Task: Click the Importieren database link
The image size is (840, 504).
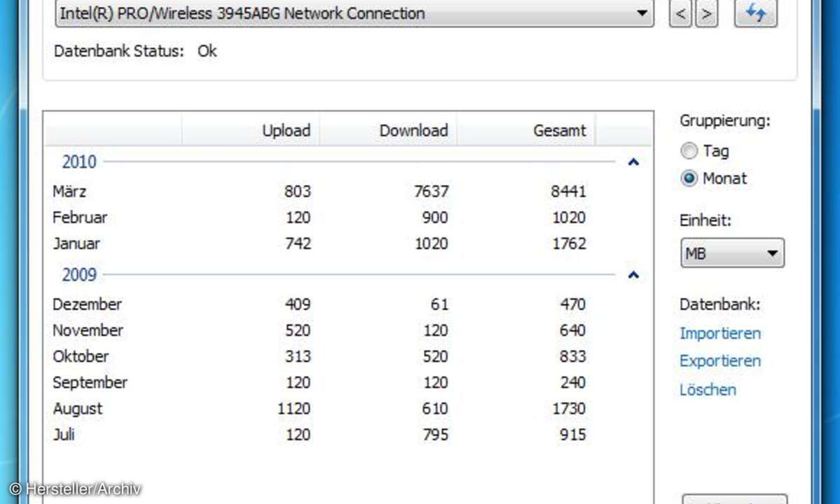Action: coord(720,333)
